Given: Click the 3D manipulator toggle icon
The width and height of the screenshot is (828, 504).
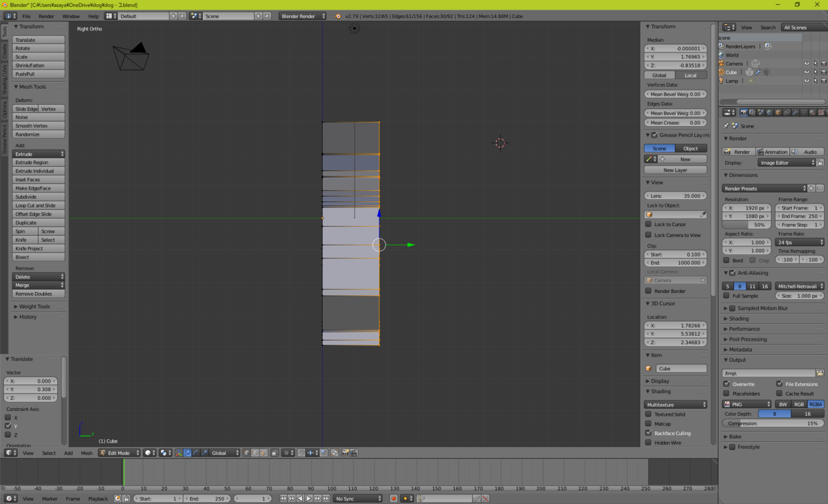Looking at the screenshot, I should 179,453.
